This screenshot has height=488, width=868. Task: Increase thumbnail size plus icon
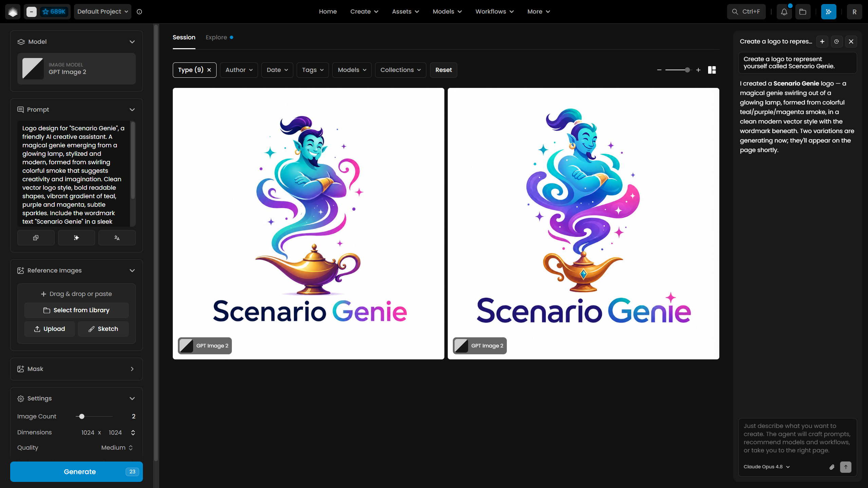coord(698,70)
